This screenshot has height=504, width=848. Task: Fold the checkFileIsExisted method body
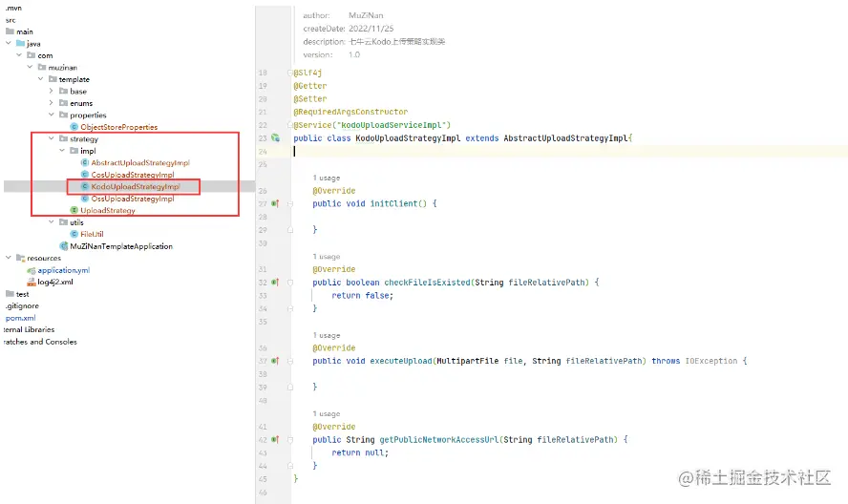[290, 283]
